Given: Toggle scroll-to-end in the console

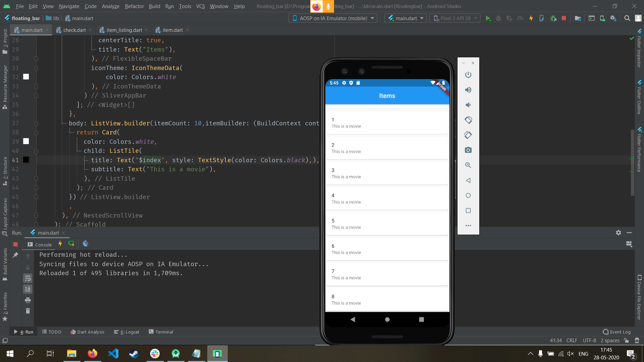Looking at the screenshot, I should tap(28, 289).
